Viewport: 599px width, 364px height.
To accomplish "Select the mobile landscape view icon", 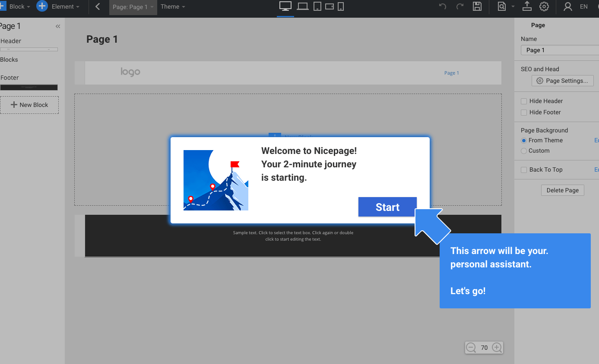I will pyautogui.click(x=329, y=6).
